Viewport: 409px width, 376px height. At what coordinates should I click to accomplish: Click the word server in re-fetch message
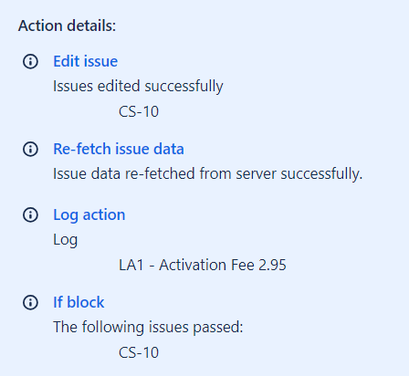click(x=256, y=174)
